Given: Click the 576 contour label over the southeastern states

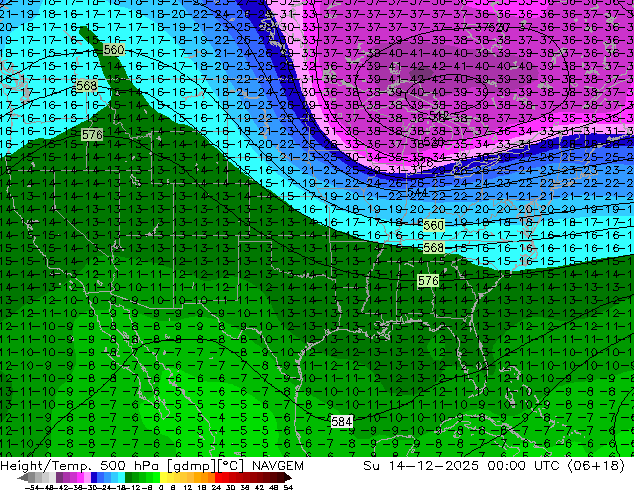Looking at the screenshot, I should point(428,280).
